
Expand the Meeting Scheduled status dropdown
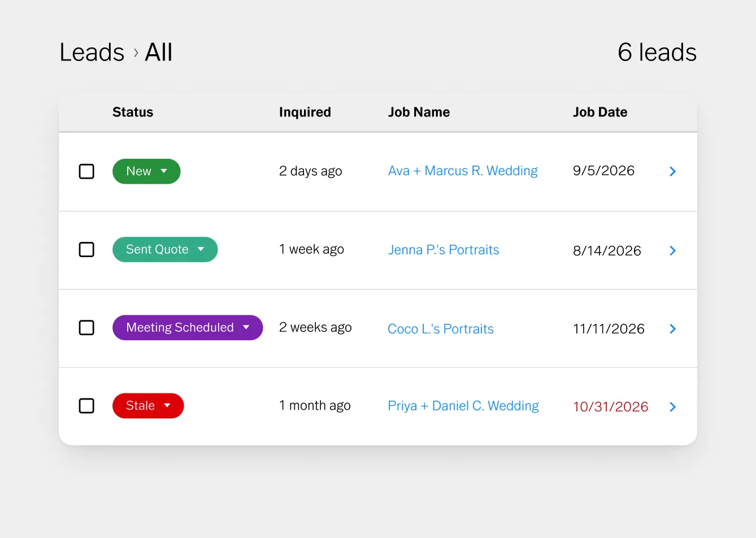188,327
